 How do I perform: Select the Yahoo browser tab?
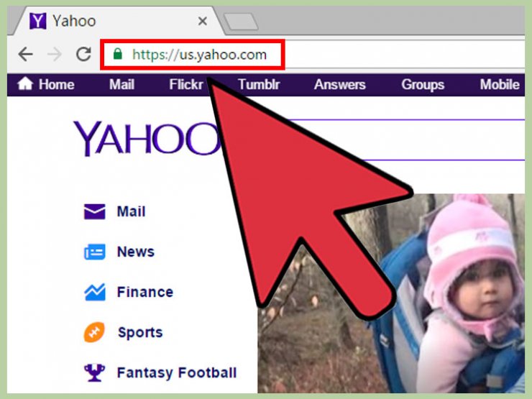(117, 21)
